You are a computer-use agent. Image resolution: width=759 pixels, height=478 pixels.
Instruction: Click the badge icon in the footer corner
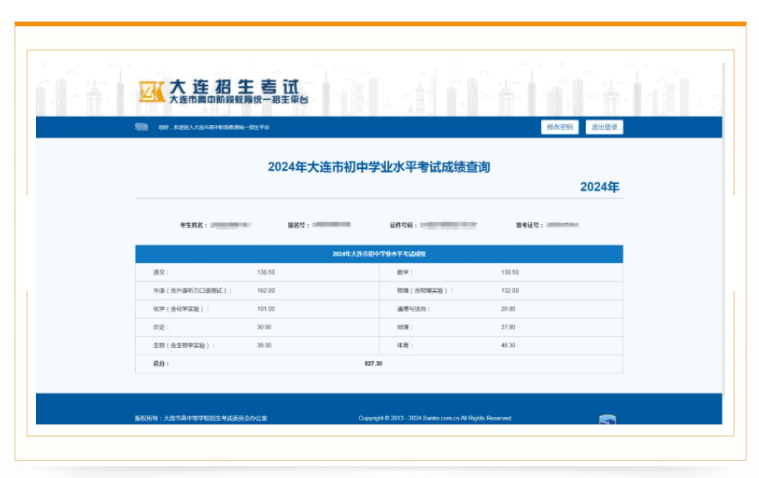607,420
